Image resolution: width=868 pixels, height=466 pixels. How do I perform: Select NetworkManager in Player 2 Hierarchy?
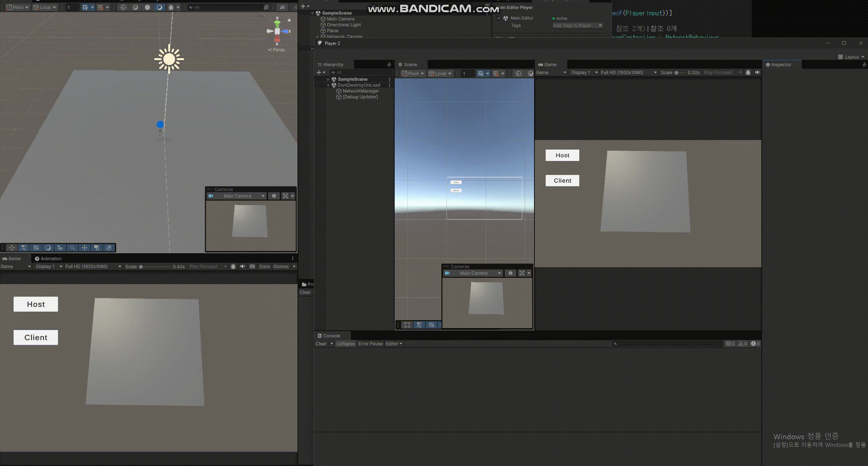[360, 91]
